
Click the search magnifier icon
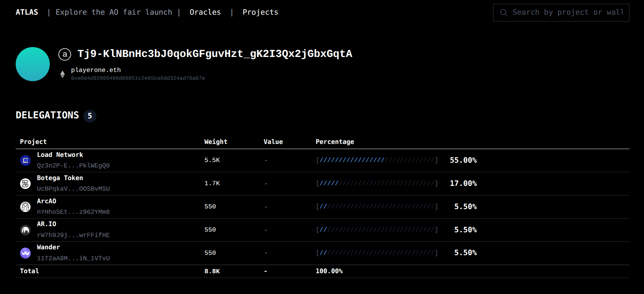503,13
